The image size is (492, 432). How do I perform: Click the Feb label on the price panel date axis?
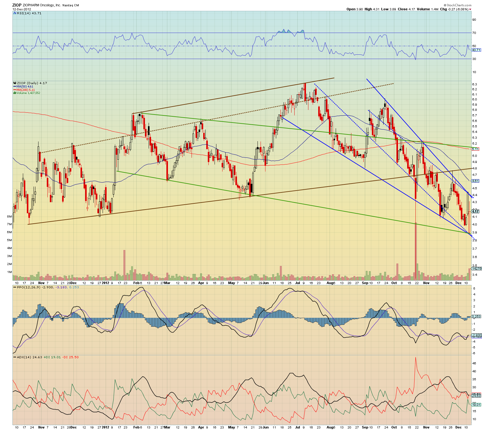(x=136, y=282)
